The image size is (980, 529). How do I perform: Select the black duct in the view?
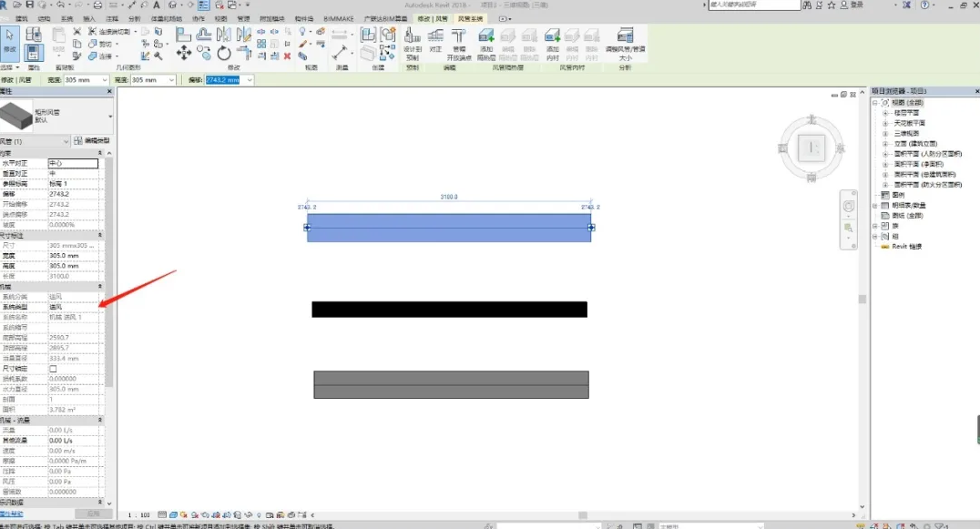449,310
